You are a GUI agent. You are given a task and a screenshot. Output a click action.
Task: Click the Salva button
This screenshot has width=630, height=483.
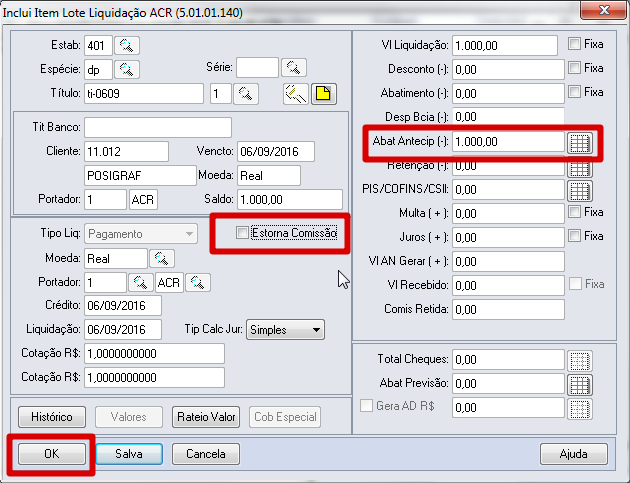click(129, 454)
